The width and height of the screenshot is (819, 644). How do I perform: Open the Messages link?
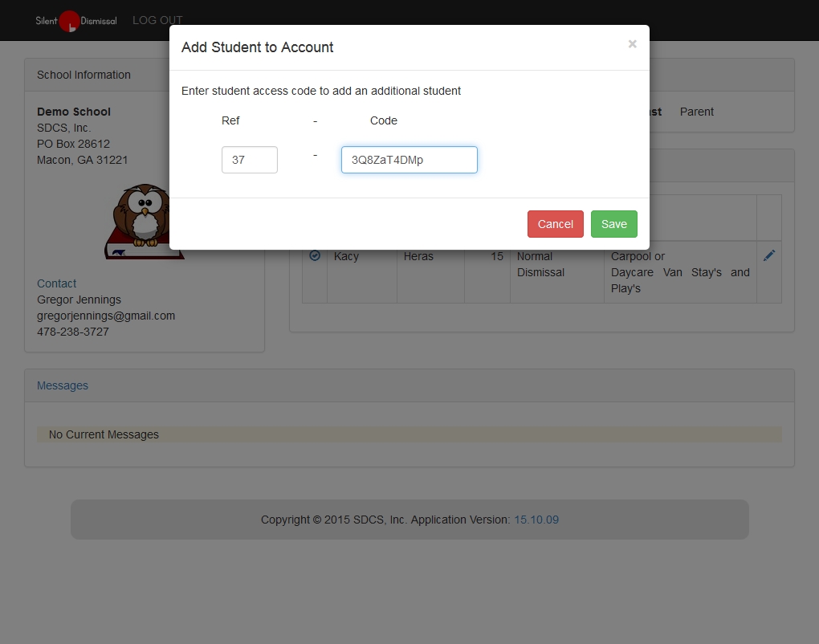click(x=63, y=385)
